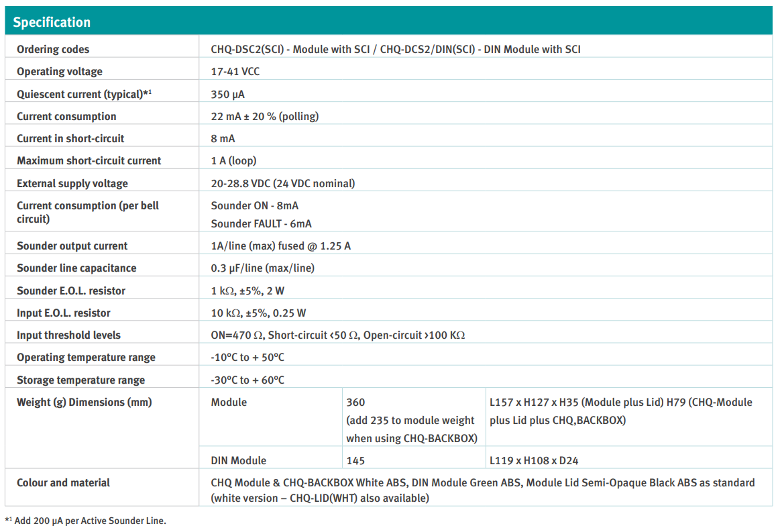Click the Sounder output current label
The height and width of the screenshot is (532, 778).
(x=72, y=246)
